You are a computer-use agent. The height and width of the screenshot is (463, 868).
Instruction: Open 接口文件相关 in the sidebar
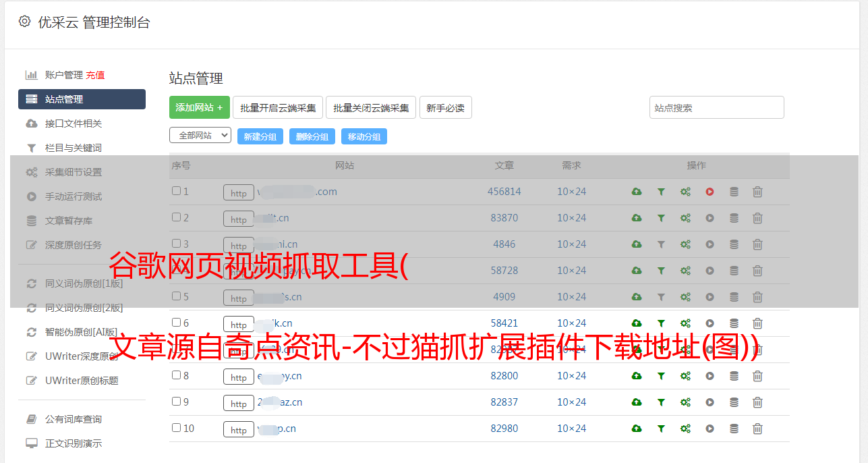pyautogui.click(x=74, y=124)
